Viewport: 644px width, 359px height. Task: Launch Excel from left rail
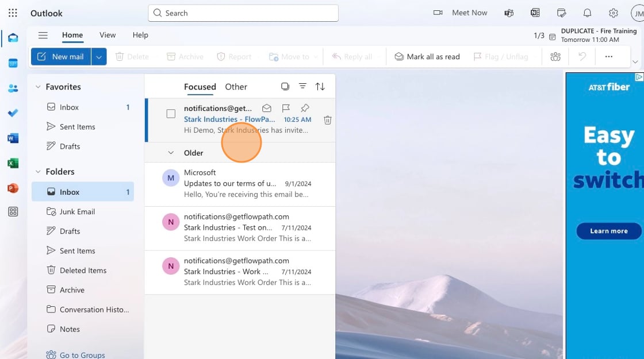13,163
